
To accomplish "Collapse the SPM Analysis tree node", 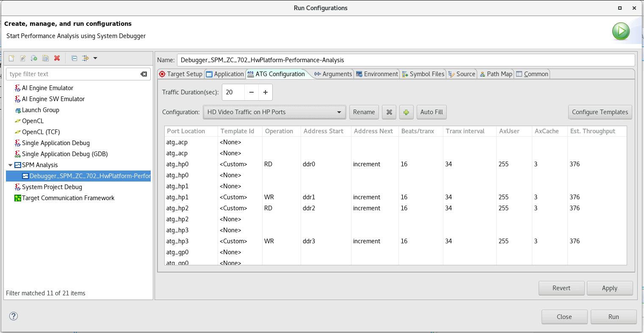I will (x=11, y=165).
